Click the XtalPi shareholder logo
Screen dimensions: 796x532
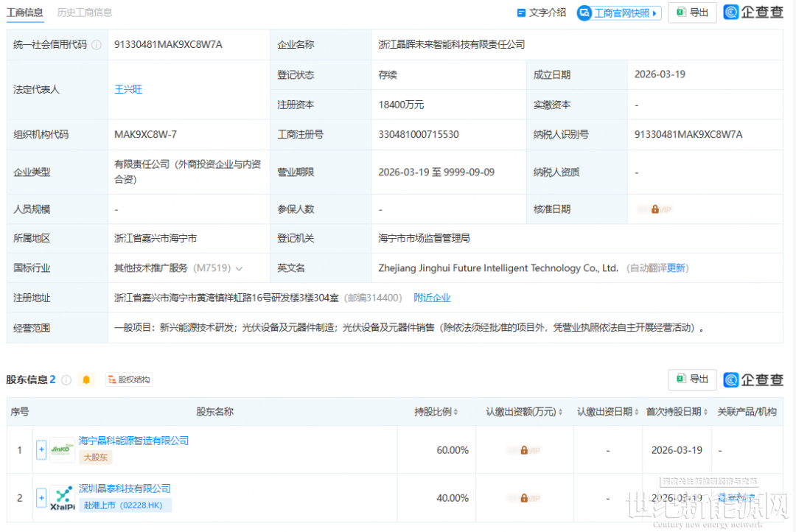(62, 498)
